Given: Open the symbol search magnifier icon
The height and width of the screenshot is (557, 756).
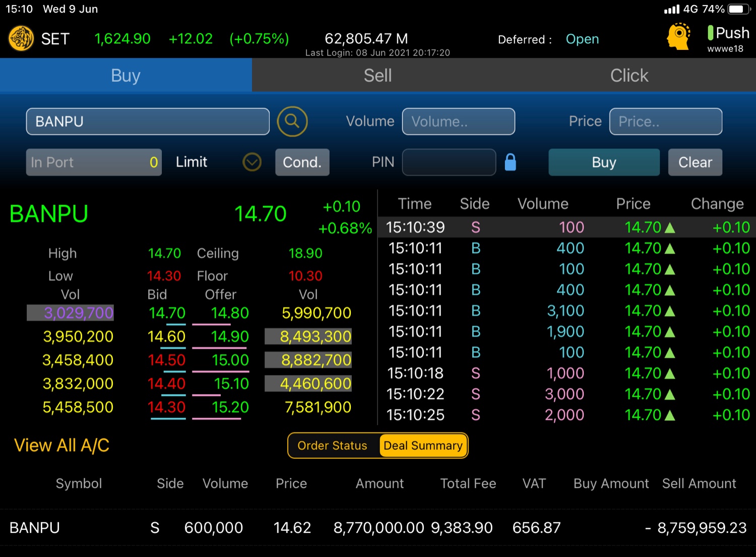Looking at the screenshot, I should point(292,121).
